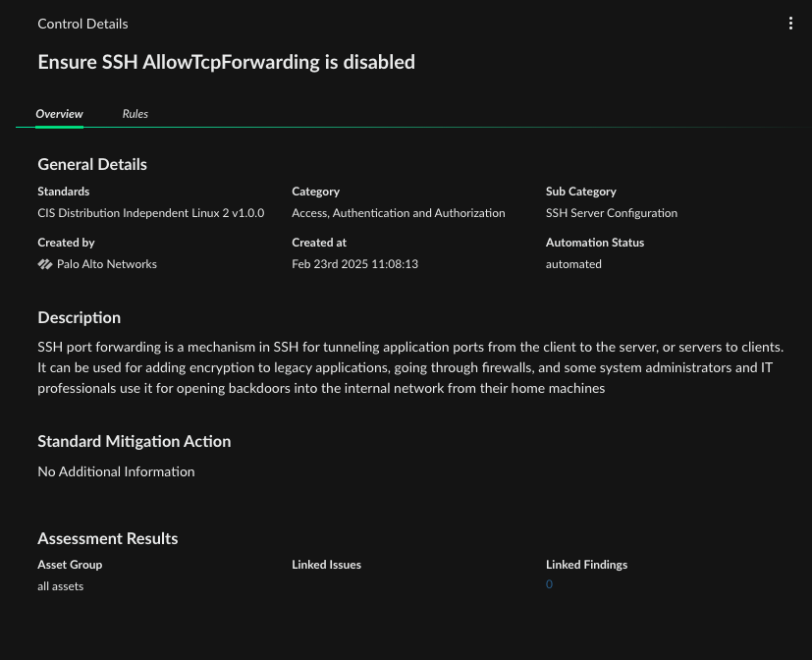This screenshot has height=660, width=812.
Task: Click the Asset Group label
Action: click(70, 565)
